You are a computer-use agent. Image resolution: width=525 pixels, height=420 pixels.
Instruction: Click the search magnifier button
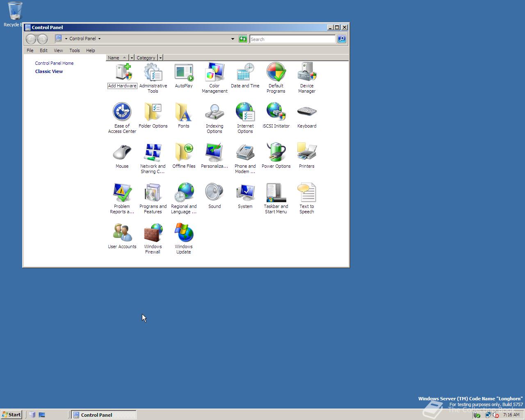[x=342, y=39]
